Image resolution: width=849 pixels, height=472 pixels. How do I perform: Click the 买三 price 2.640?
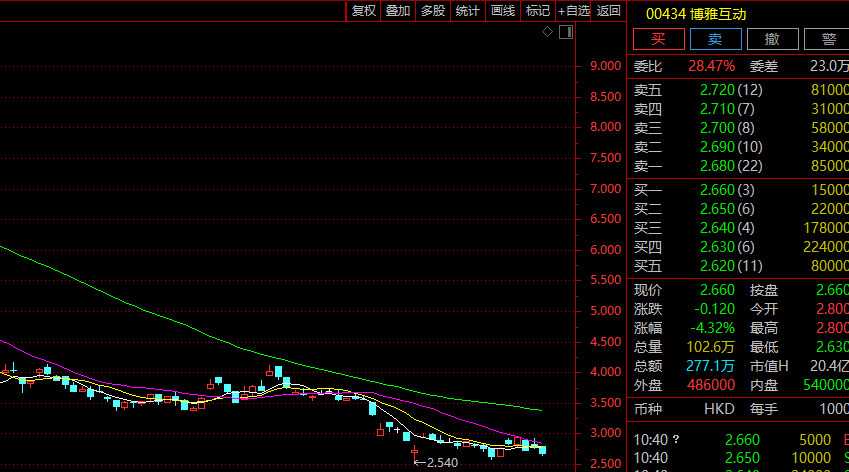click(717, 228)
